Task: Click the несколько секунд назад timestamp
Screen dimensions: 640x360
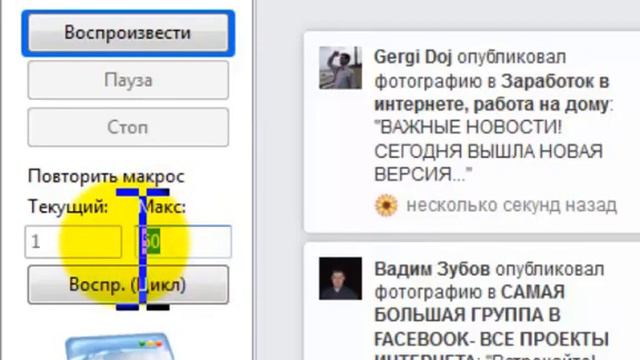Action: click(x=511, y=205)
